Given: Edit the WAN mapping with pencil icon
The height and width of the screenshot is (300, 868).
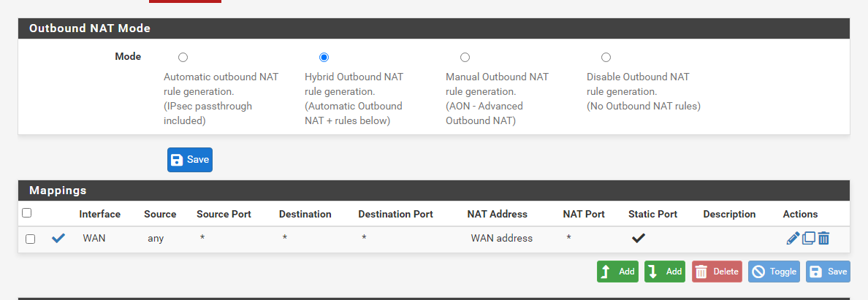Looking at the screenshot, I should (793, 238).
